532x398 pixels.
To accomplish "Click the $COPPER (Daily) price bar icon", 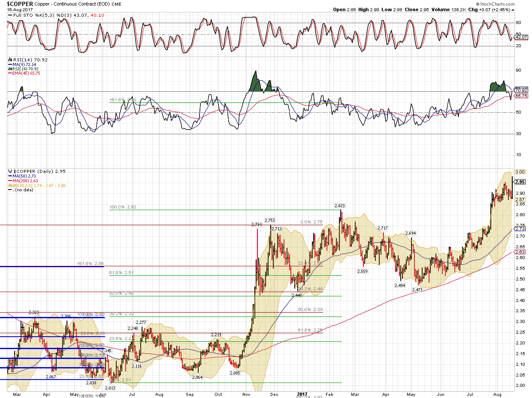I will click(x=10, y=171).
